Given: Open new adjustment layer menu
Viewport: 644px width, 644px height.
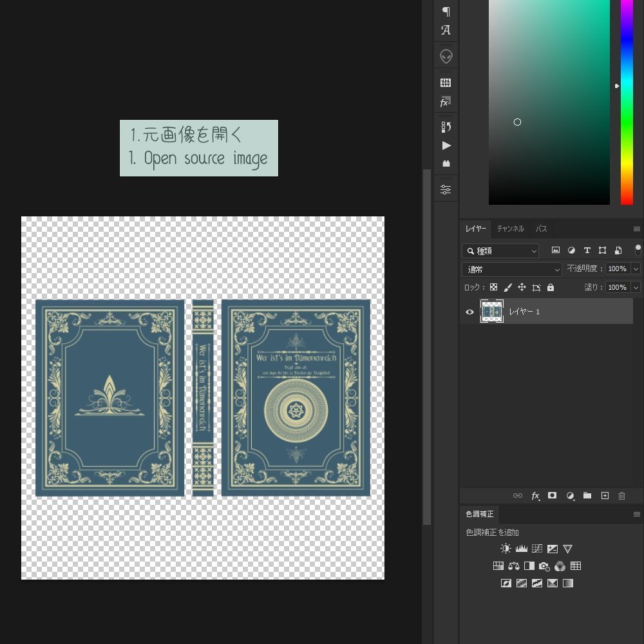Looking at the screenshot, I should point(570,496).
